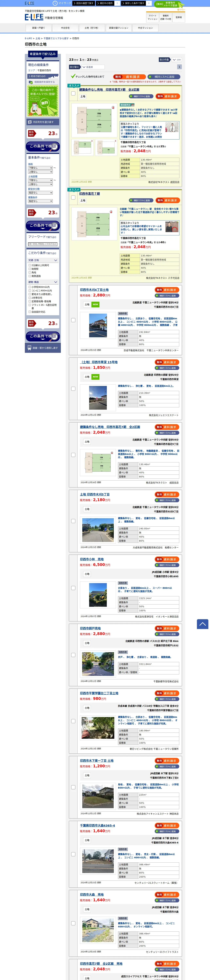Open the photo of 印西市平賀学園台二丁目土地

coord(98,728)
